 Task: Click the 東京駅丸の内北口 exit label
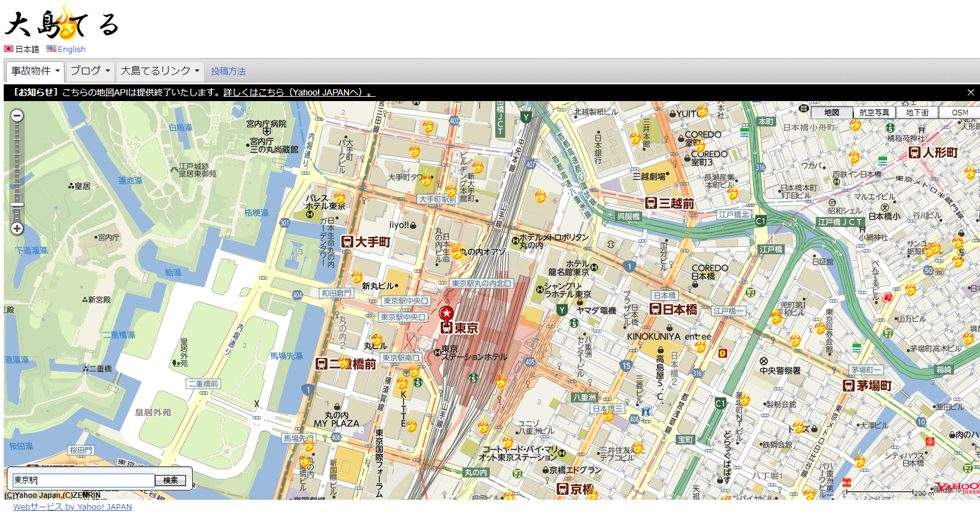pos(482,283)
